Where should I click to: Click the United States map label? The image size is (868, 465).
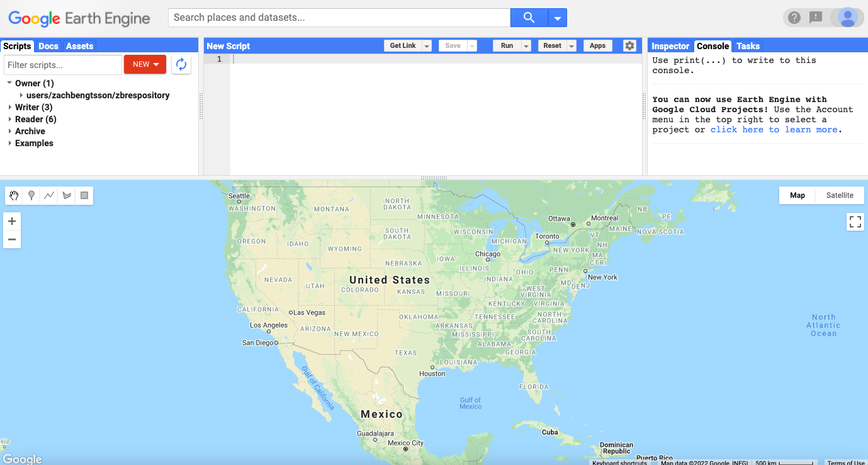tap(390, 280)
